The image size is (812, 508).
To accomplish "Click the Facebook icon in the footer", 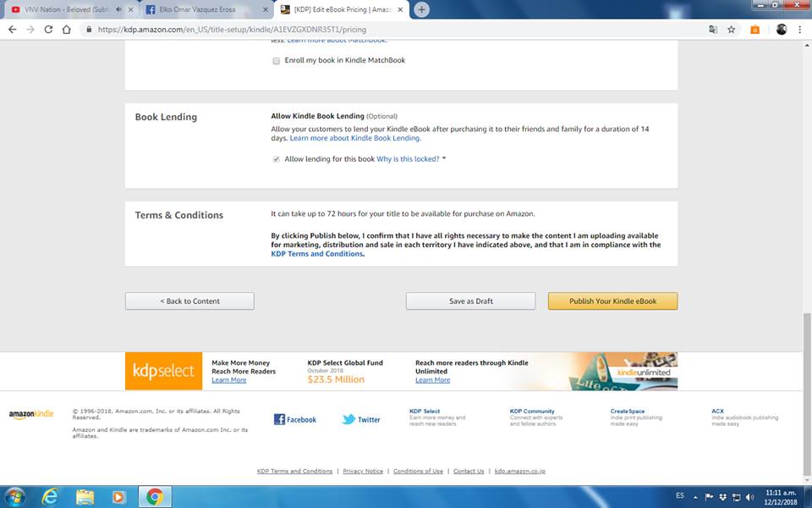I will [x=279, y=419].
